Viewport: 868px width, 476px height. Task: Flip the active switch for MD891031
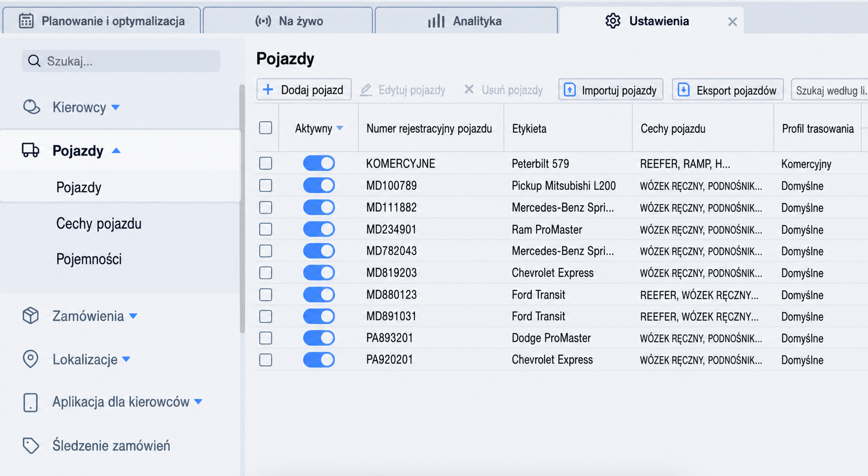click(319, 316)
